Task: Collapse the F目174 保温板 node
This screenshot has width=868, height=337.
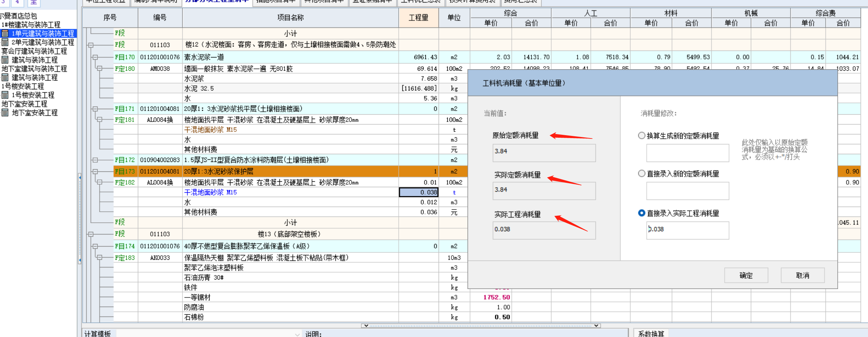Action: (95, 246)
